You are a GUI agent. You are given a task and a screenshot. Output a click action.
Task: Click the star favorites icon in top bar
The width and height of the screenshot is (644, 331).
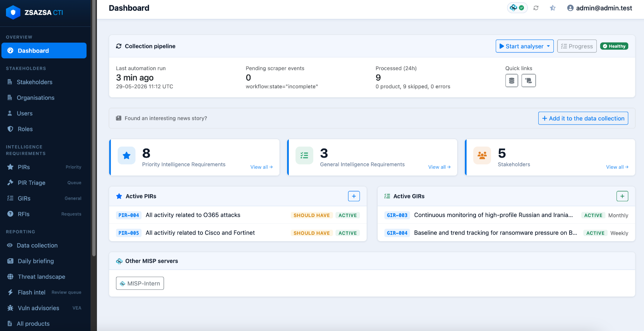coord(553,8)
